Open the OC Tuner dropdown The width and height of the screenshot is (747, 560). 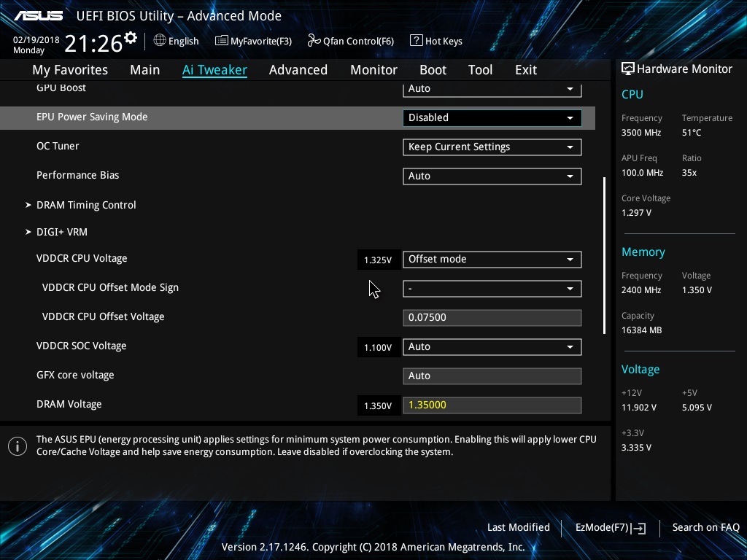coord(492,147)
